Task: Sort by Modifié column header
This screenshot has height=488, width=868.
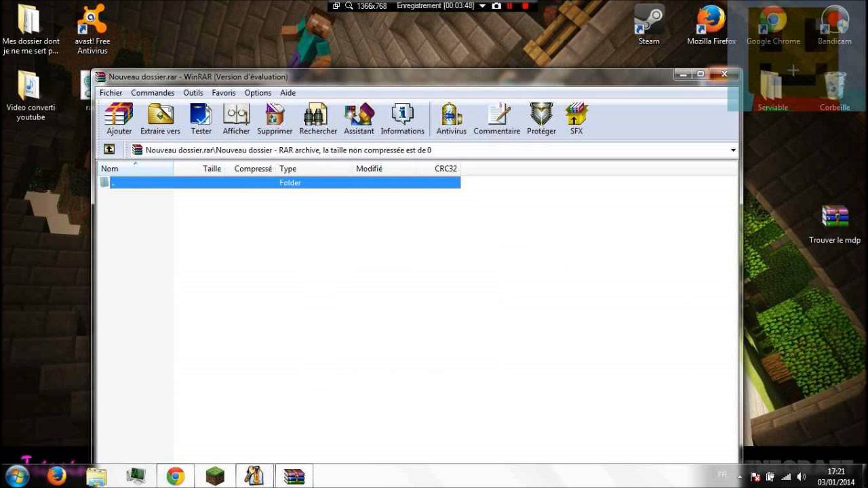Action: coord(384,169)
